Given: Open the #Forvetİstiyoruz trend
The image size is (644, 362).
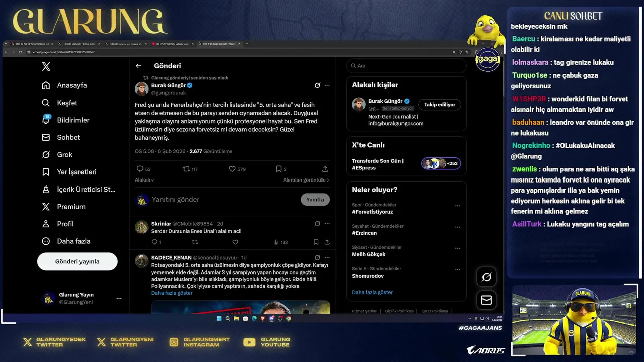Looking at the screenshot, I should click(x=372, y=212).
